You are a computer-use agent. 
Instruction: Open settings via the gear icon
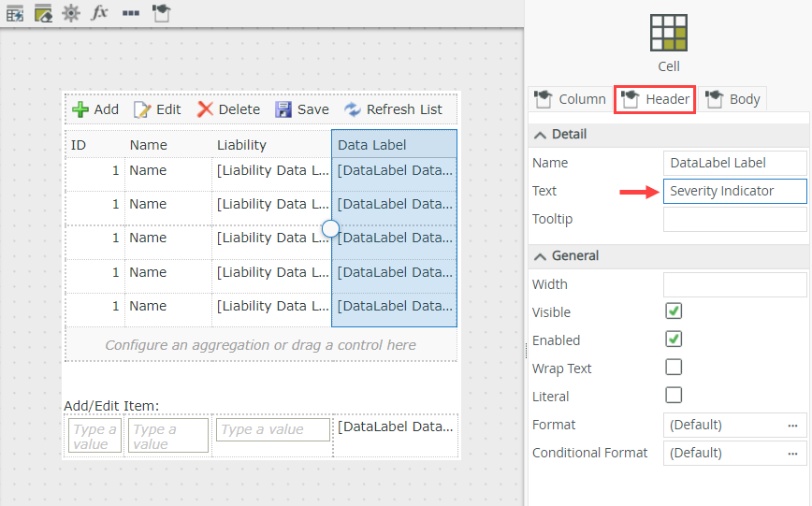tap(71, 13)
